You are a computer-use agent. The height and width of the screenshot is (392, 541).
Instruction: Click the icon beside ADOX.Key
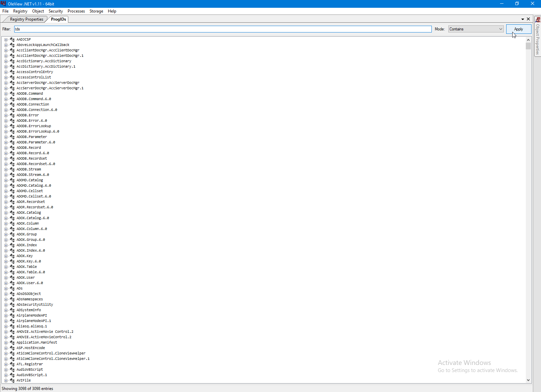pos(12,256)
